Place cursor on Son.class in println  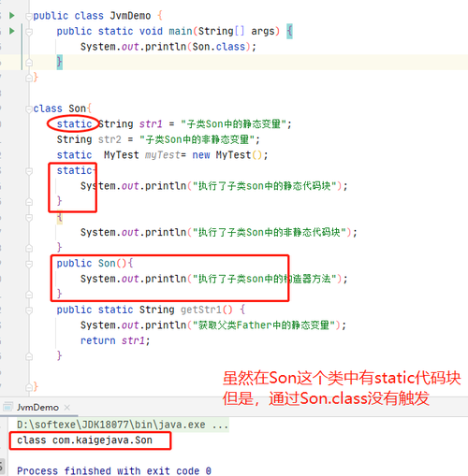(x=219, y=47)
